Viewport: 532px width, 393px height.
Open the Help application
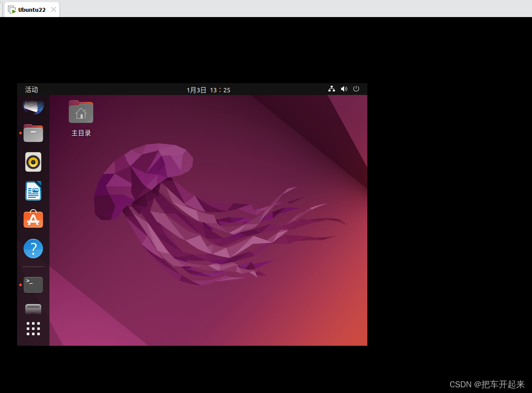coord(33,249)
